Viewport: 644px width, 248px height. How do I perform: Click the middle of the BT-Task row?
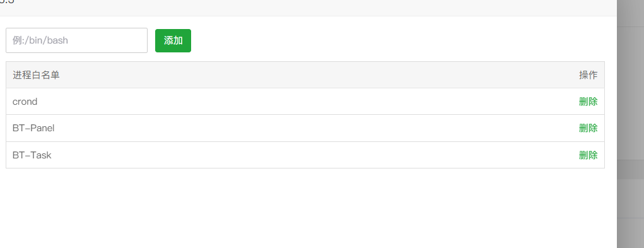pyautogui.click(x=305, y=155)
